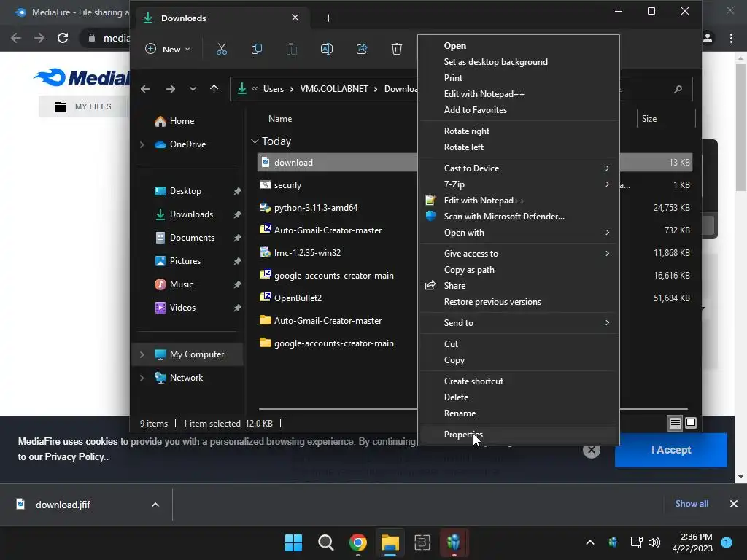Click the Cut scissors icon in Explorer toolbar
This screenshot has height=560, width=747.
coord(222,49)
